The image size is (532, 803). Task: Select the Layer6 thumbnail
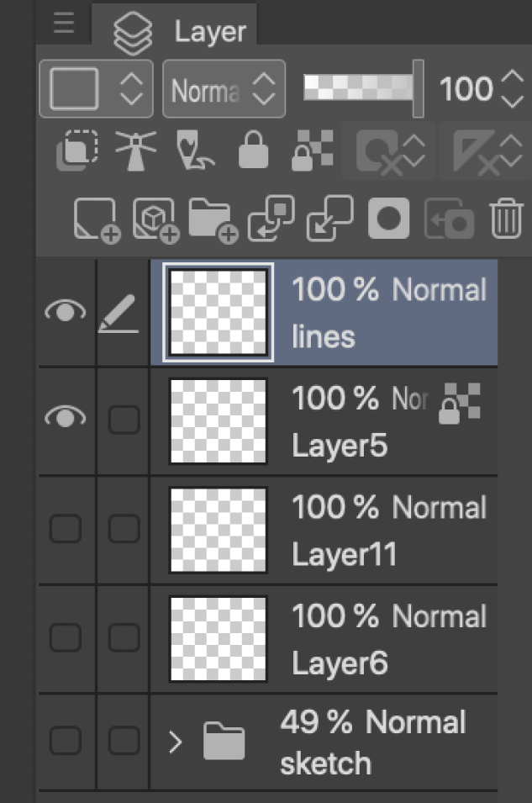(x=219, y=639)
